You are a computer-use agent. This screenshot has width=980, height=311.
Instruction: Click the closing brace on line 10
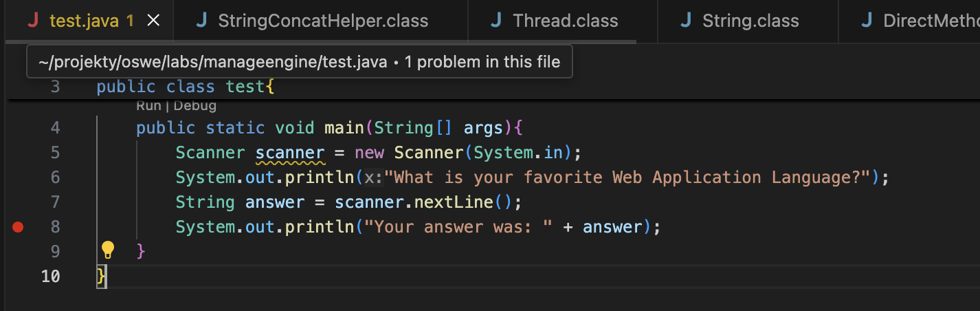[102, 276]
